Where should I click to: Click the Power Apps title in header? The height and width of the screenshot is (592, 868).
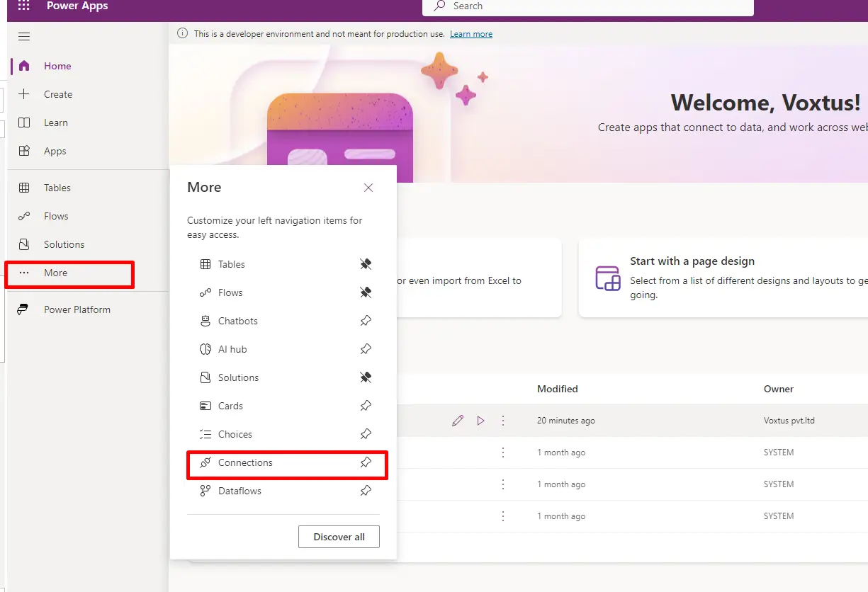(77, 6)
